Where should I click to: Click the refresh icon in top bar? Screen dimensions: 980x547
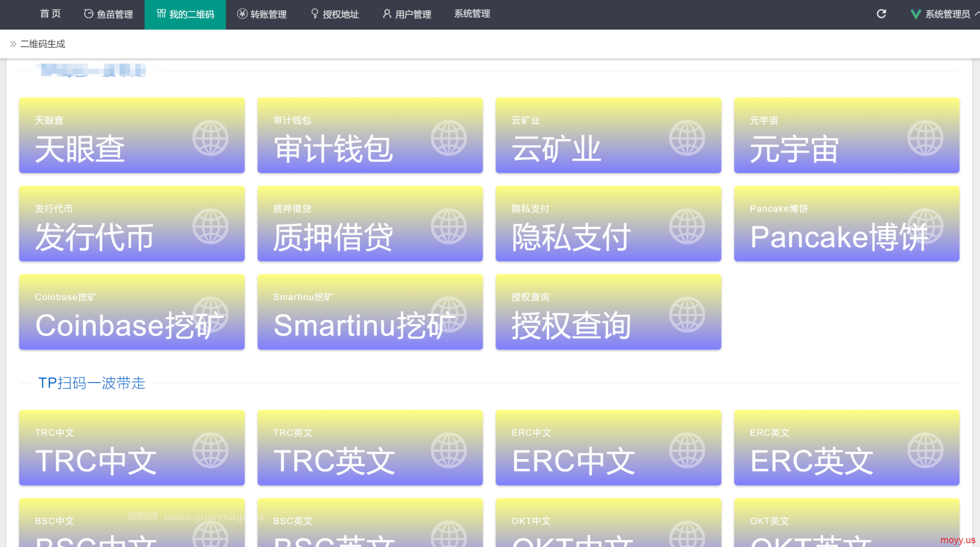pos(881,14)
